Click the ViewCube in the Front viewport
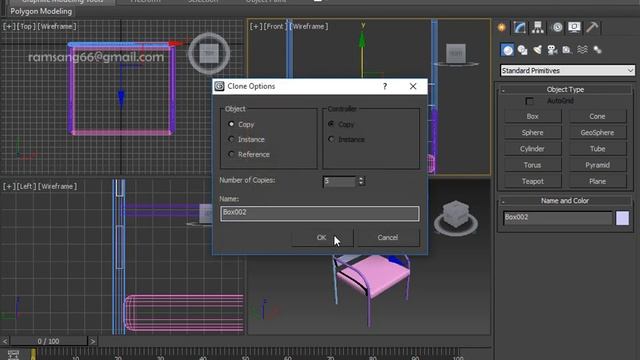Viewport: 640px width, 360px height. point(456,54)
